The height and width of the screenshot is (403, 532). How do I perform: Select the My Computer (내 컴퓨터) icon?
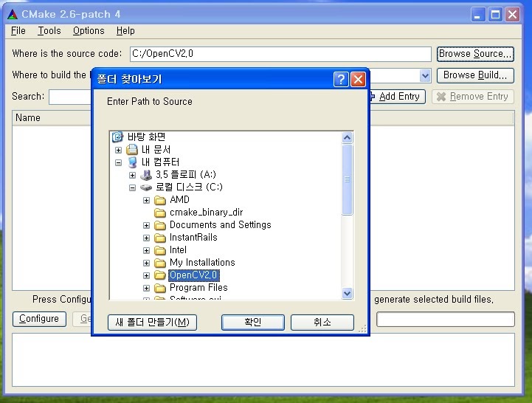[132, 162]
